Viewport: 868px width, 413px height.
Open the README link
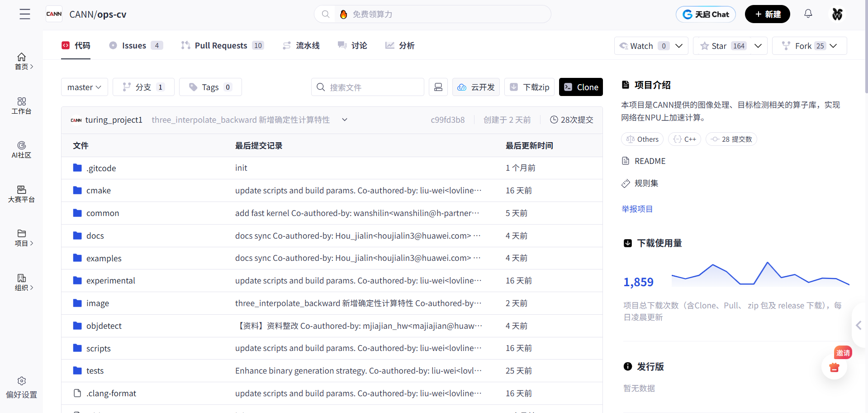(x=644, y=161)
